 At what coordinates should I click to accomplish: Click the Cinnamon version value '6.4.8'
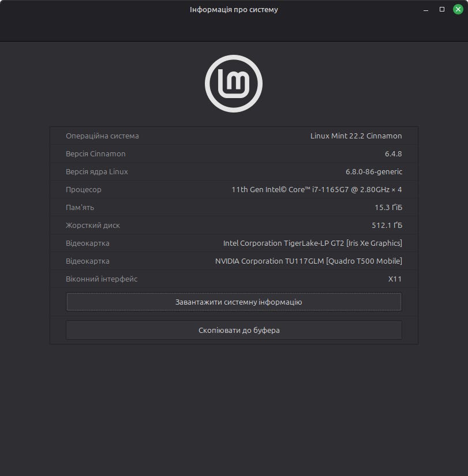pyautogui.click(x=394, y=153)
